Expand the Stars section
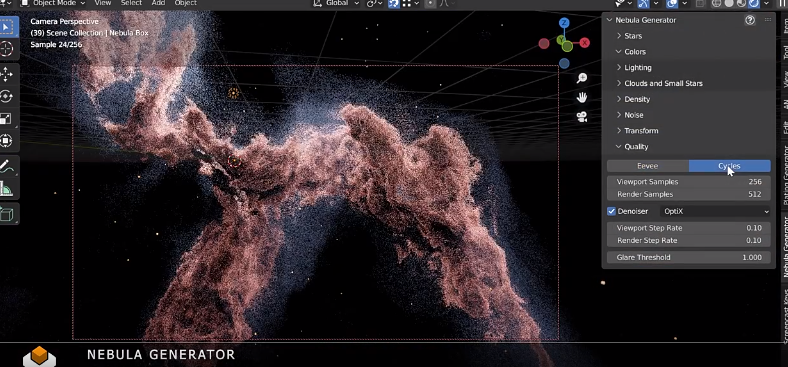Screen dimensions: 788x367 coord(633,36)
